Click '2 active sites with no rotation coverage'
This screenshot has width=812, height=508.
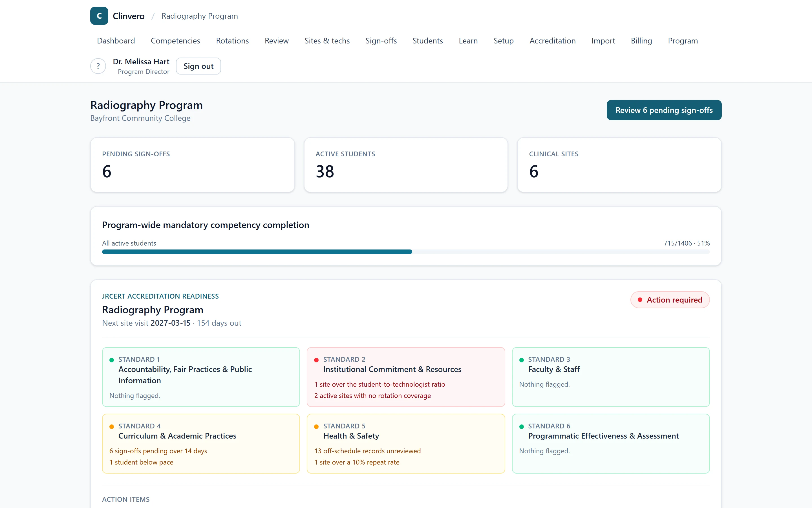[x=372, y=396]
